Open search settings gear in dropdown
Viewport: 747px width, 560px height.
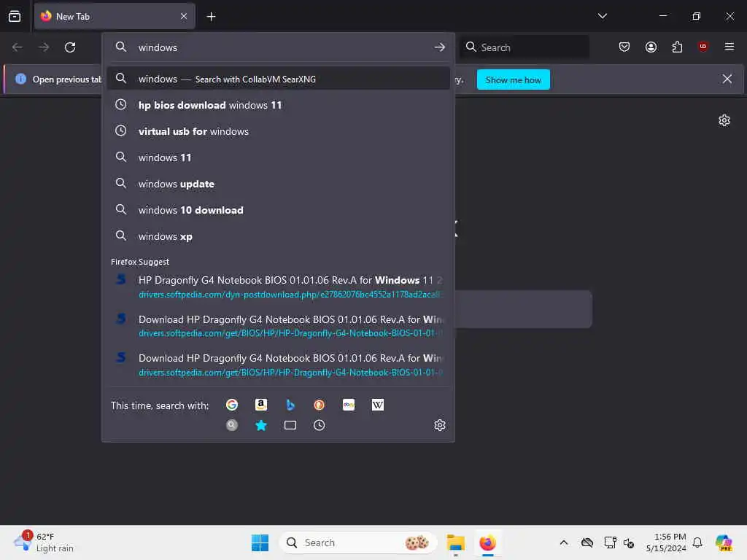[x=440, y=425]
